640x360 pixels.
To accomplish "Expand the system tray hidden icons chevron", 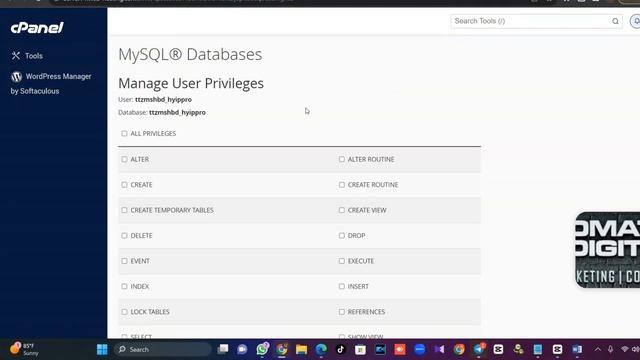I will click(598, 349).
